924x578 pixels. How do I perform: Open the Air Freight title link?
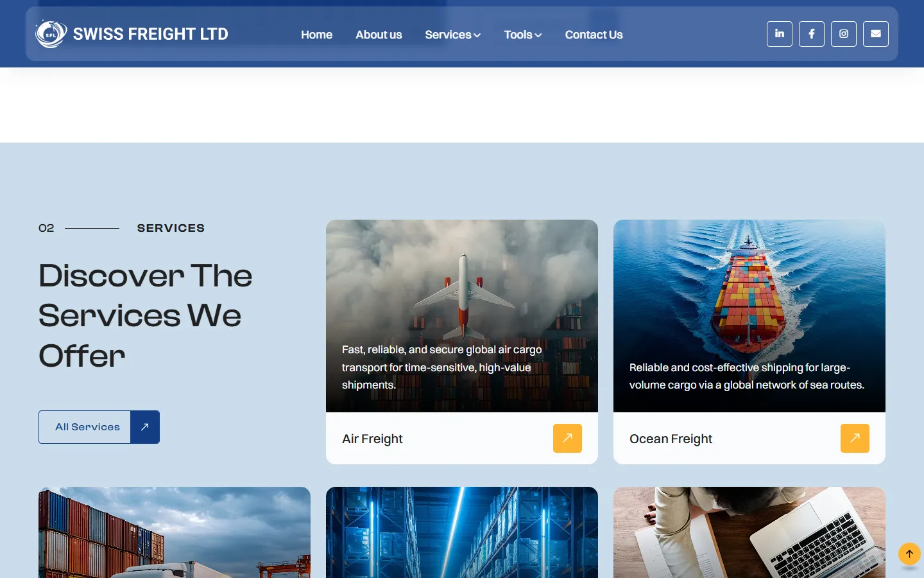pyautogui.click(x=372, y=439)
